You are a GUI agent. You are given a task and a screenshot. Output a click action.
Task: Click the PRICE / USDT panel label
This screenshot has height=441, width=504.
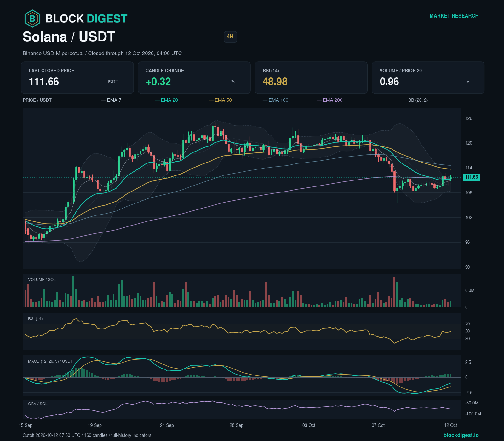[37, 100]
